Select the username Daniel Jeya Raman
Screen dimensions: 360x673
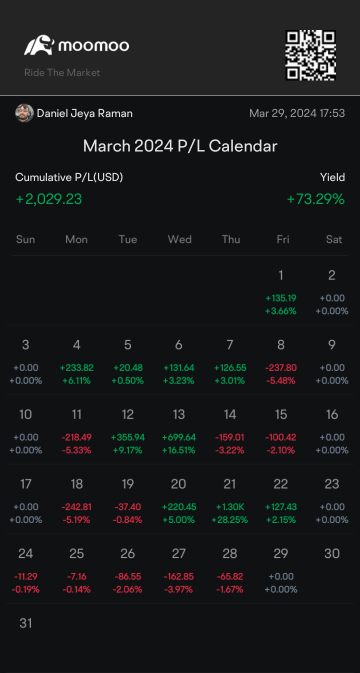pos(85,113)
